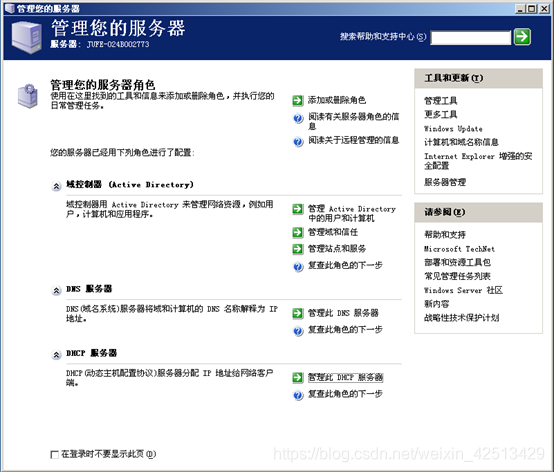554x472 pixels.
Task: Collapse the DHCP 服务器 section
Action: pyautogui.click(x=56, y=355)
